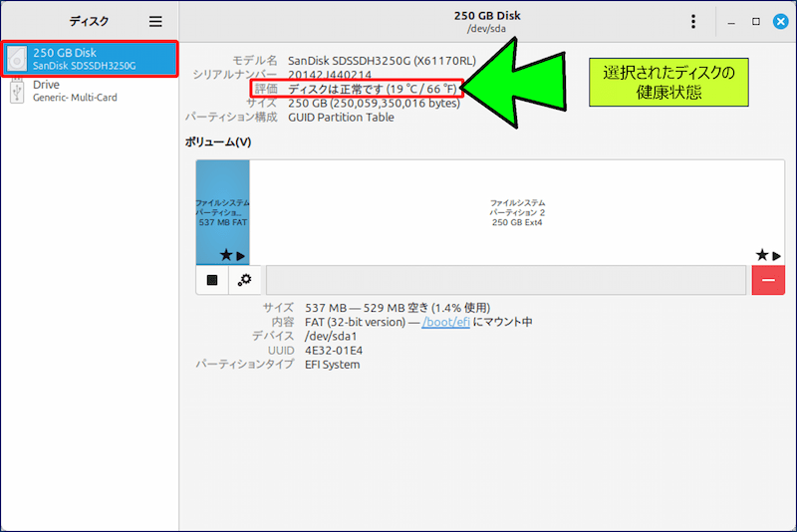The image size is (797, 532).
Task: Unmount the partition using the square stop button
Action: [x=212, y=280]
